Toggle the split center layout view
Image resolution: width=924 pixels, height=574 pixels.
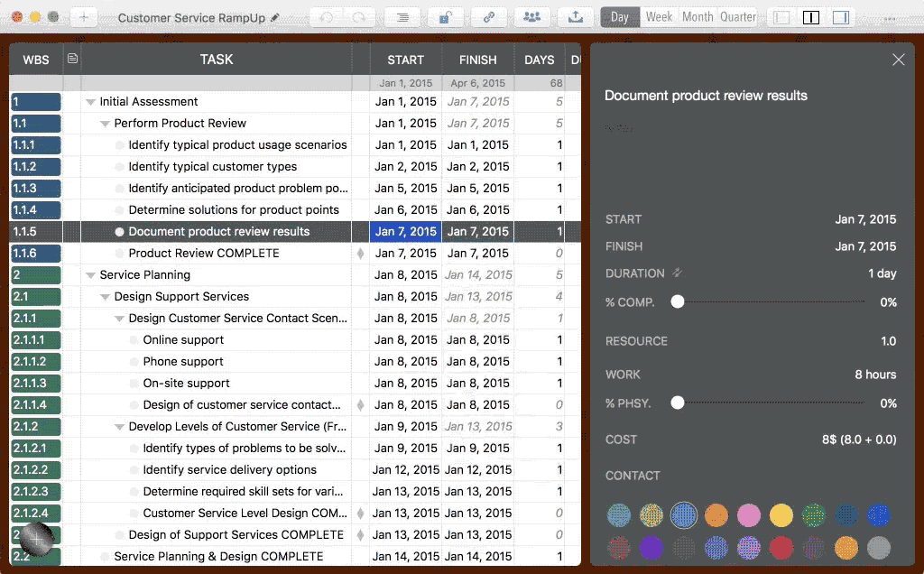click(x=811, y=17)
